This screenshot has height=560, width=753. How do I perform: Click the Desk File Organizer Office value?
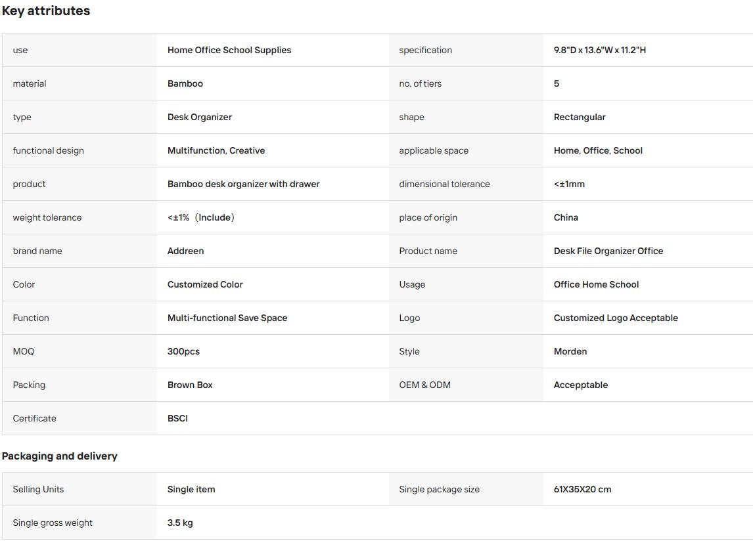pos(608,251)
